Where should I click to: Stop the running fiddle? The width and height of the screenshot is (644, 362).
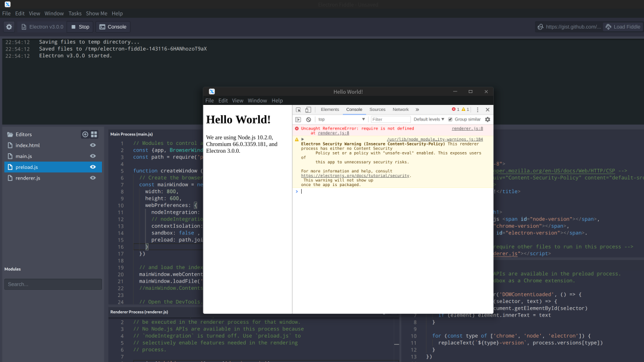click(80, 27)
